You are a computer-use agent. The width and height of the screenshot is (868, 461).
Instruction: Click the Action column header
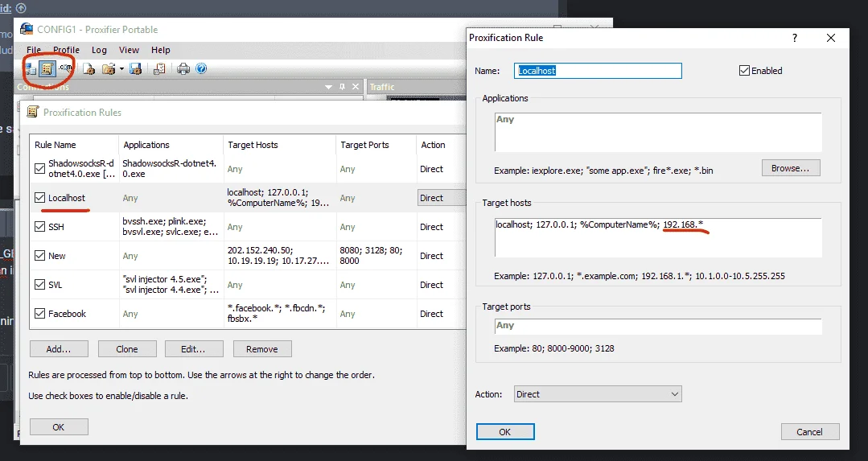441,145
